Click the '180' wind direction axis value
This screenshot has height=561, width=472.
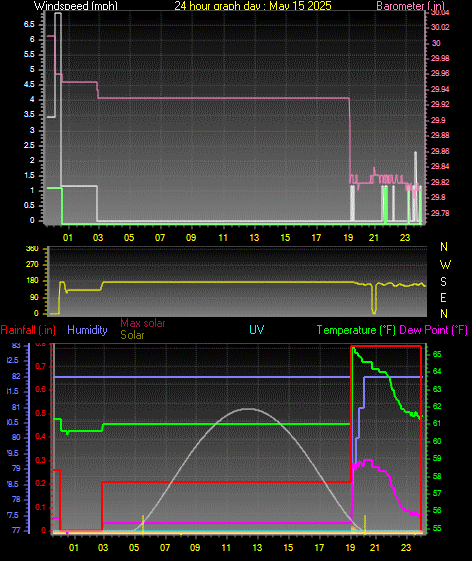pyautogui.click(x=32, y=281)
